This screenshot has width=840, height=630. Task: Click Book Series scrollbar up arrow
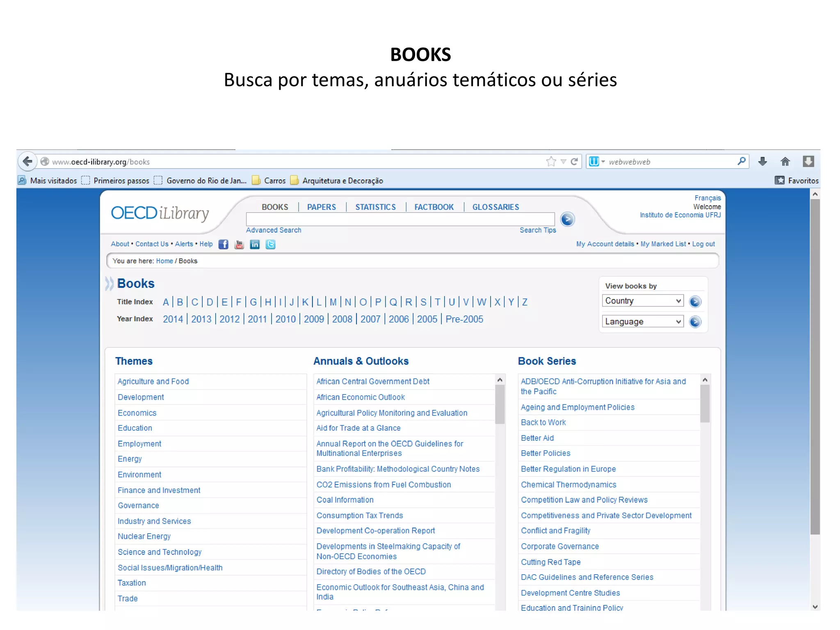705,380
